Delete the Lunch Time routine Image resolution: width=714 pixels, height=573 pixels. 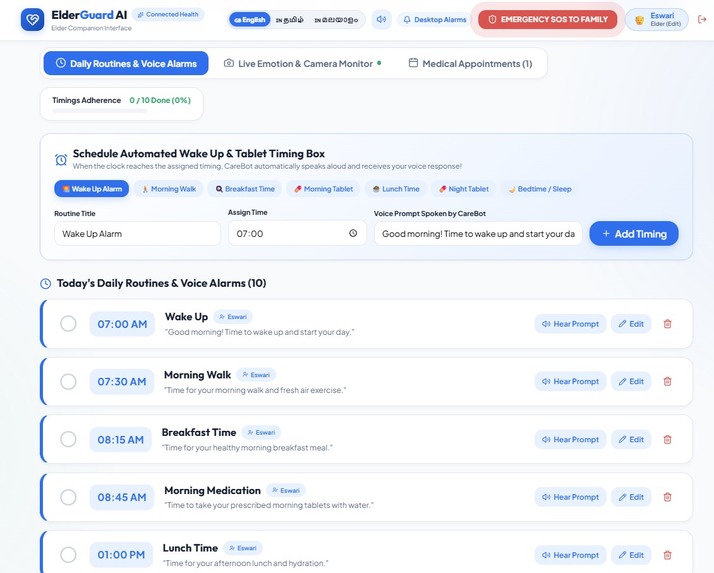pos(667,555)
